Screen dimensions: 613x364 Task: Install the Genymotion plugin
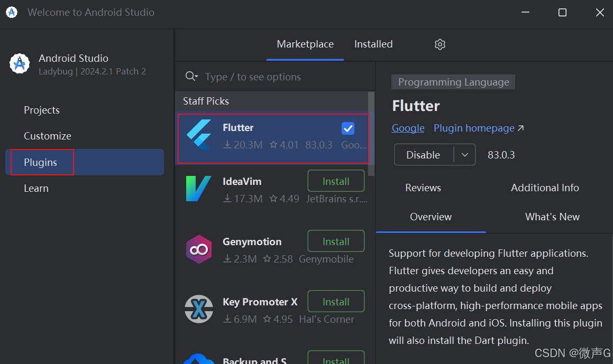(x=336, y=241)
